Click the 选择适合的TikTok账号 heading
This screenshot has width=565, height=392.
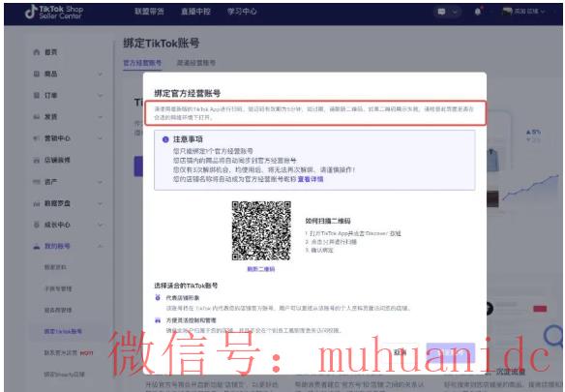[186, 286]
